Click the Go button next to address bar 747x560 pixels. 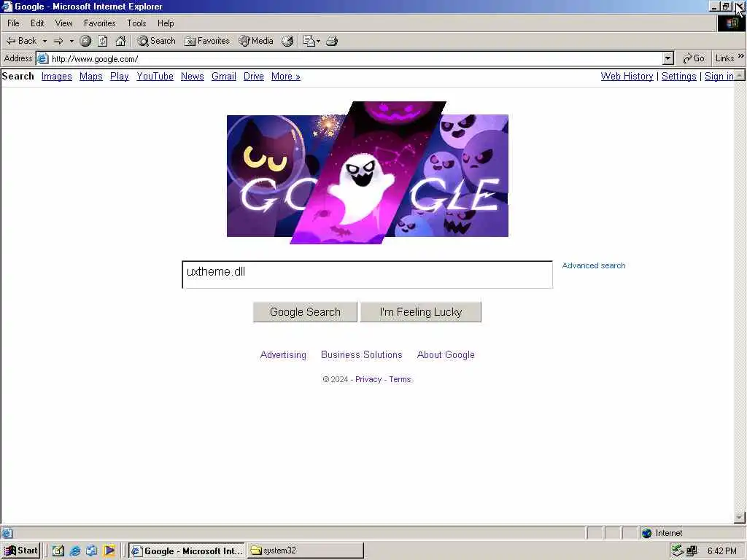pos(693,58)
